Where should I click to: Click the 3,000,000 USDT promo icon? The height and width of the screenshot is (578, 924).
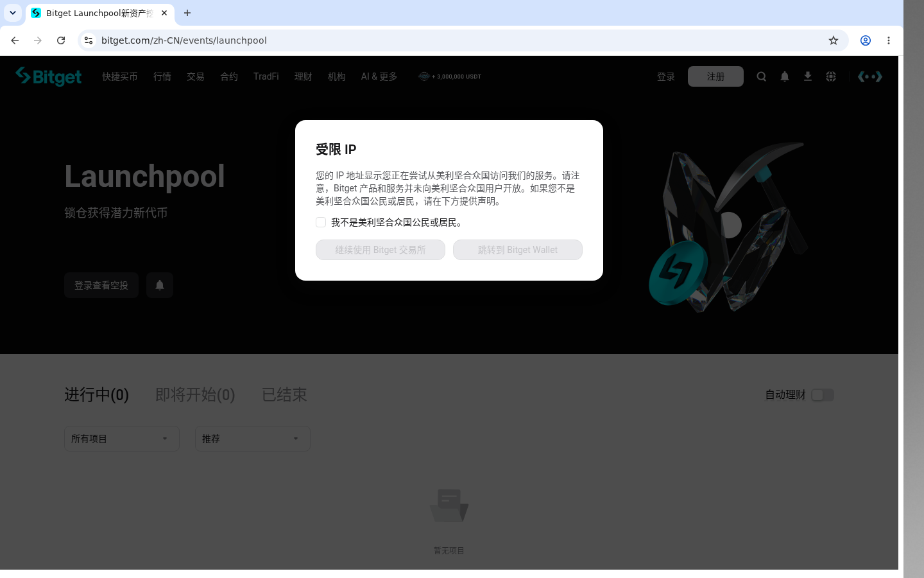pos(450,76)
